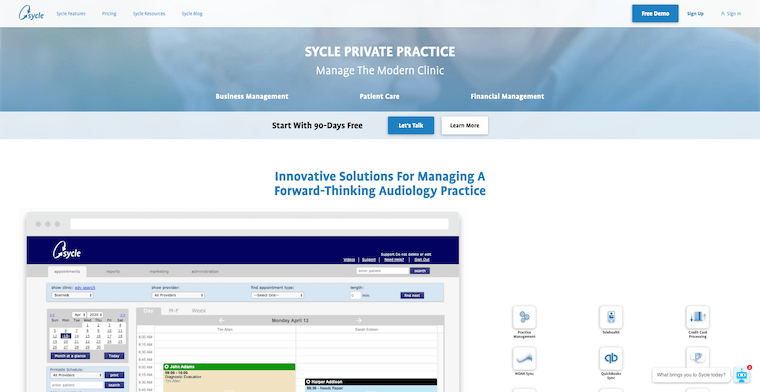Image resolution: width=760 pixels, height=392 pixels.
Task: Click the print button
Action: [114, 375]
